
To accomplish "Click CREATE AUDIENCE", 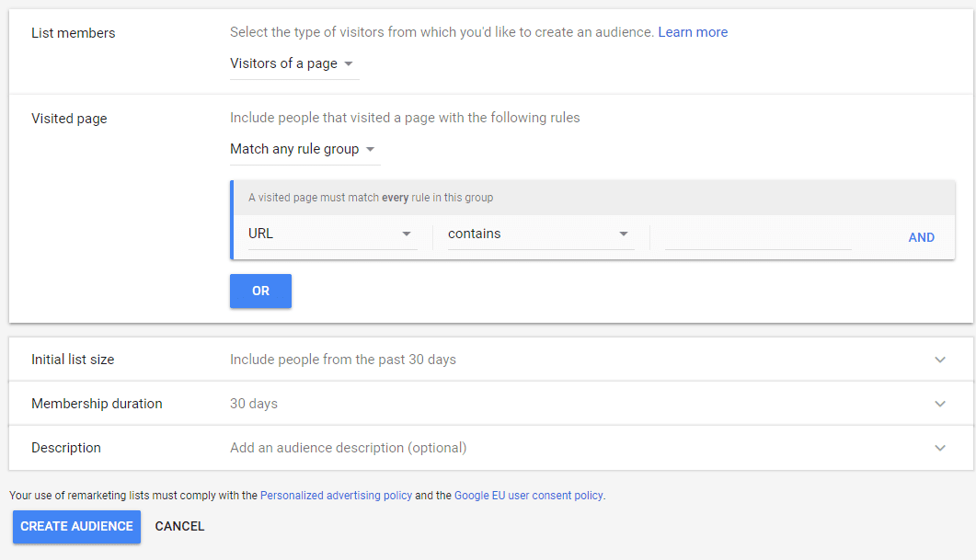I will [76, 526].
